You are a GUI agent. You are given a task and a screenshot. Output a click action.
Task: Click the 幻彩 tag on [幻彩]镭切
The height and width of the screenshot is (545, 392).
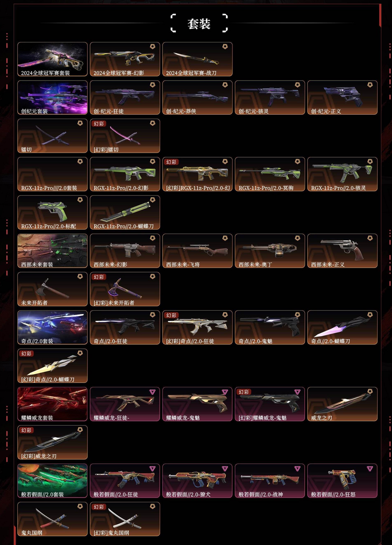pos(99,124)
